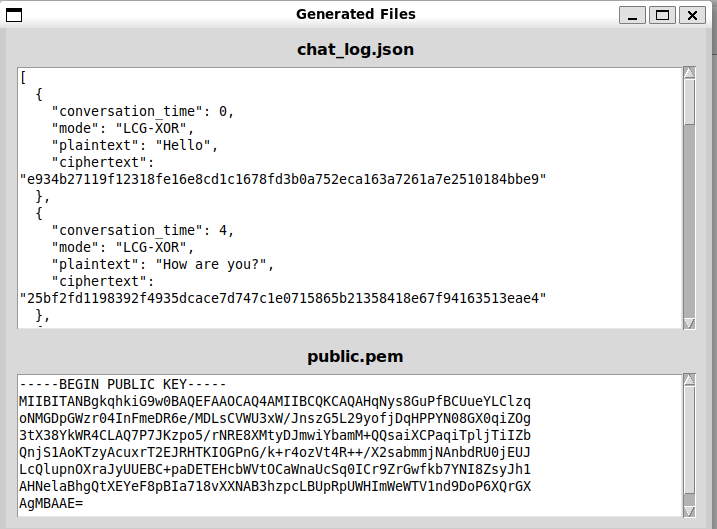This screenshot has width=717, height=529.
Task: Click ciphertext value starting with 25bf2fd119
Action: (283, 299)
